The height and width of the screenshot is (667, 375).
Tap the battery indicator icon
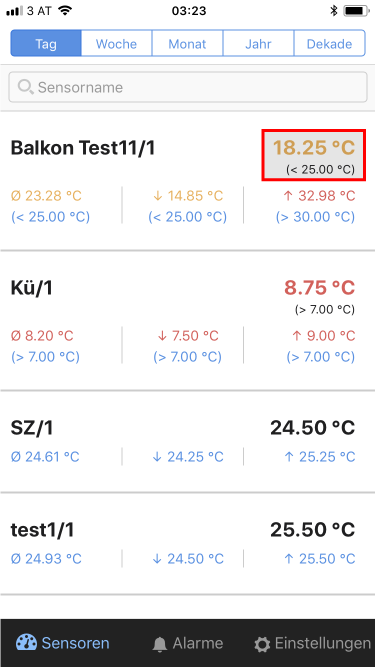tap(356, 11)
